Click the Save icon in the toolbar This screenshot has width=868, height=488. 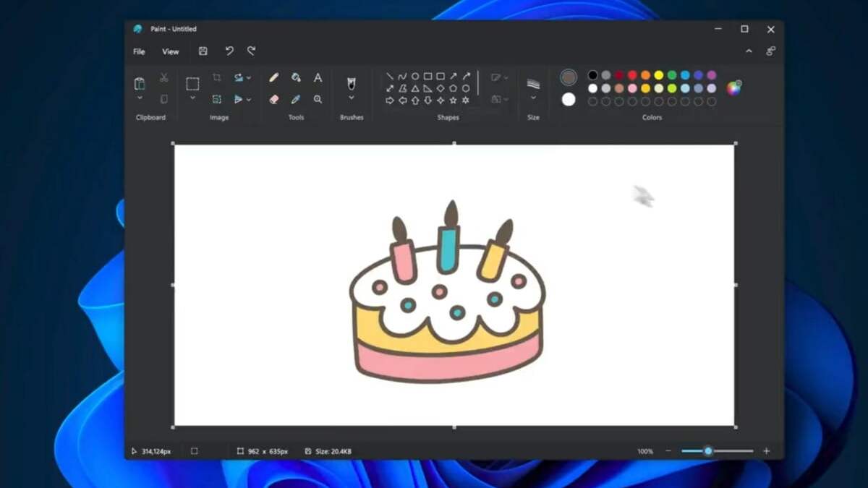[x=203, y=51]
